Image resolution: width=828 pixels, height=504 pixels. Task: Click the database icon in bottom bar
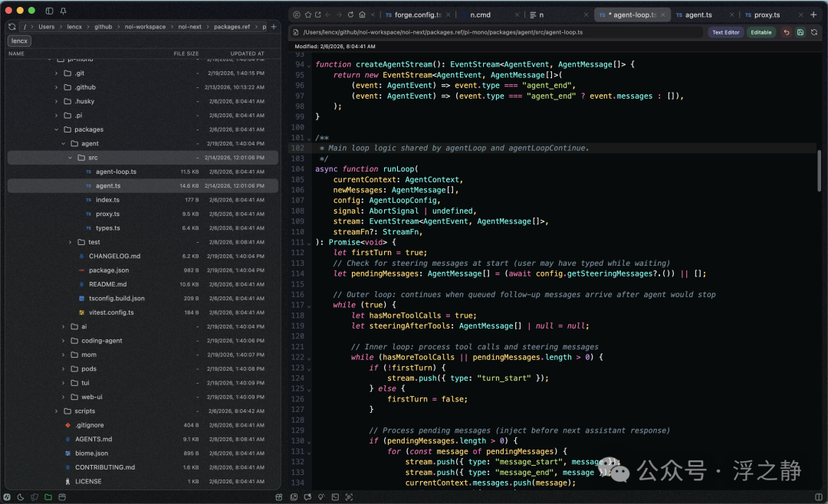[62, 497]
